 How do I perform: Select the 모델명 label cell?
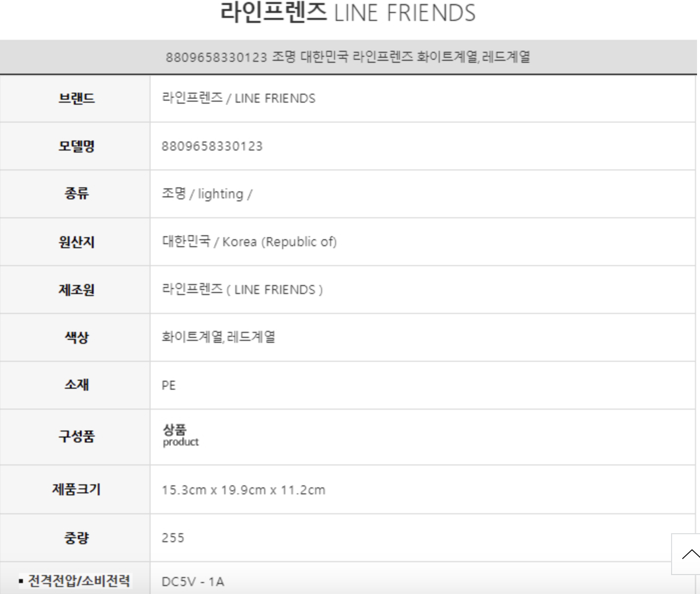(x=76, y=146)
